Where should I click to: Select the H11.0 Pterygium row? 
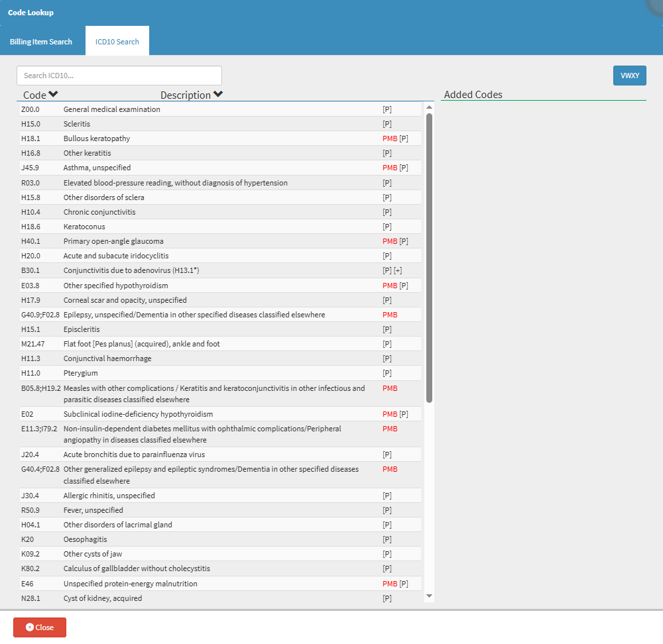tap(220, 373)
